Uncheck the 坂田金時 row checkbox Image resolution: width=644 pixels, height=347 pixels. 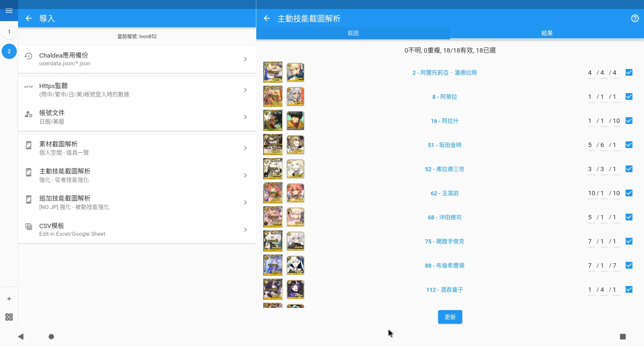tap(629, 145)
